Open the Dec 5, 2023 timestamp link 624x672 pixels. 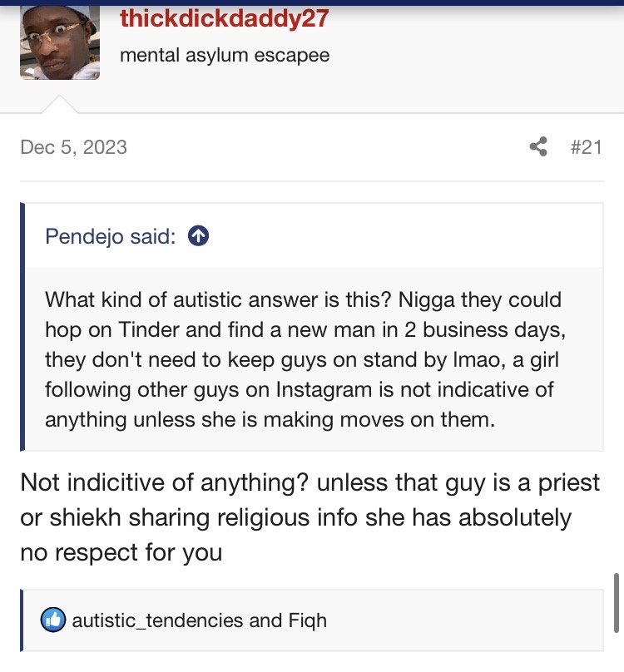coord(73,147)
